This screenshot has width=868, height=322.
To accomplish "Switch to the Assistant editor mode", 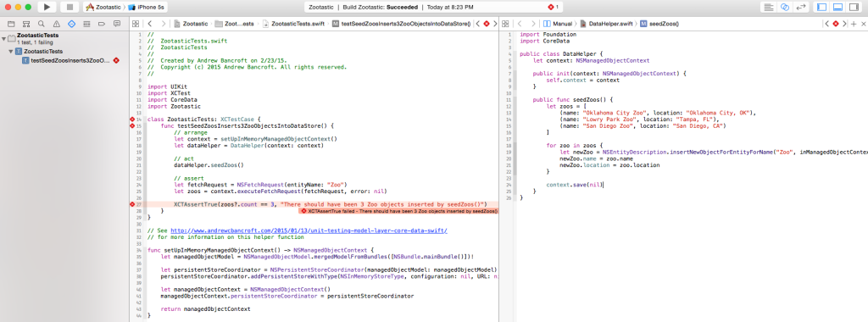I will pos(784,7).
